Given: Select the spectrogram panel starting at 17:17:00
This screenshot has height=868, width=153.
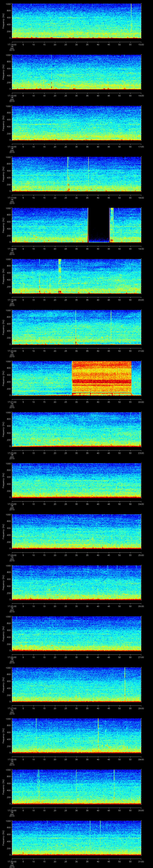Looking at the screenshot, I should 77,174.
